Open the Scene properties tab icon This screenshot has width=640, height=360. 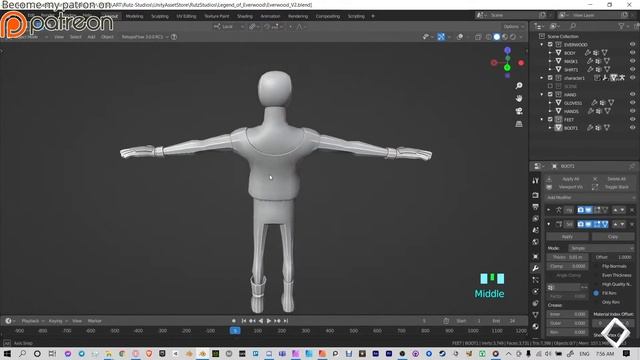(536, 230)
